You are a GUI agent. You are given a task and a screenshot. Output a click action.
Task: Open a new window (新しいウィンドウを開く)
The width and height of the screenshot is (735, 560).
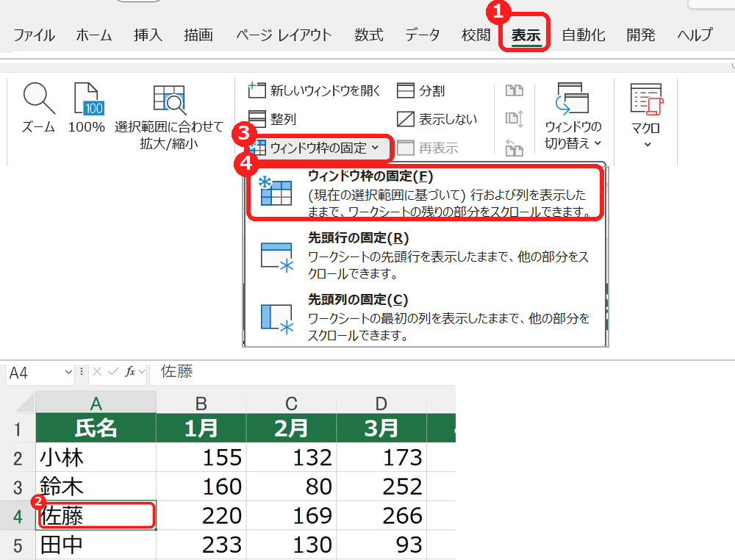tap(314, 90)
